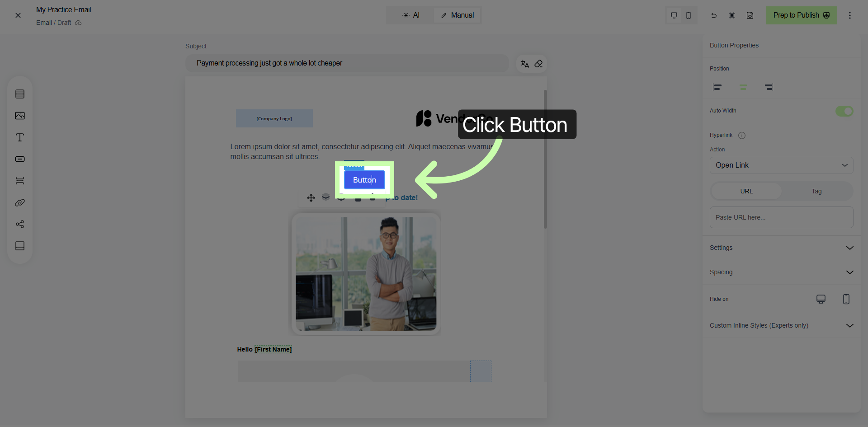Select the text tool in sidebar
The height and width of the screenshot is (427, 868).
point(20,137)
